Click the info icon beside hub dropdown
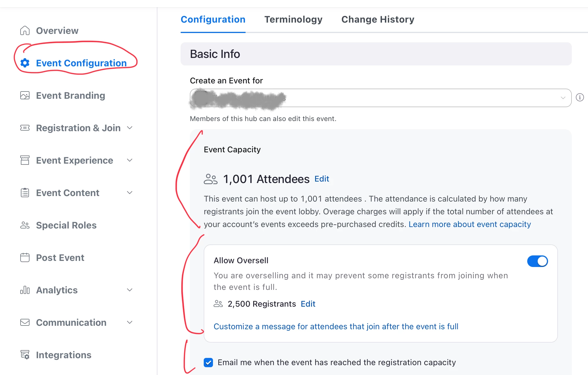Screen dimensions: 588x375 coord(580,98)
